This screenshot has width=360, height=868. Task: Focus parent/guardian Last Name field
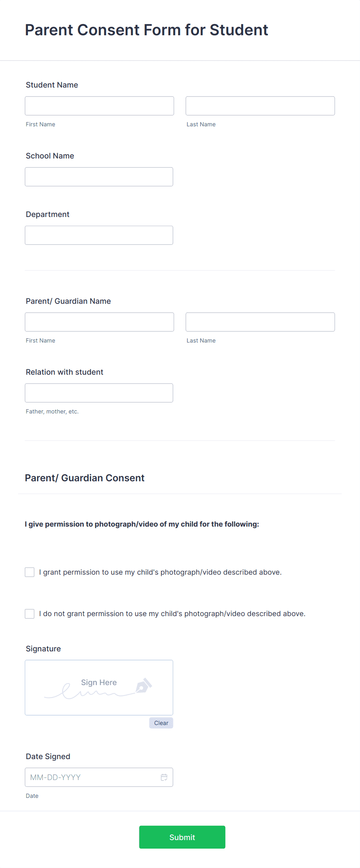260,322
